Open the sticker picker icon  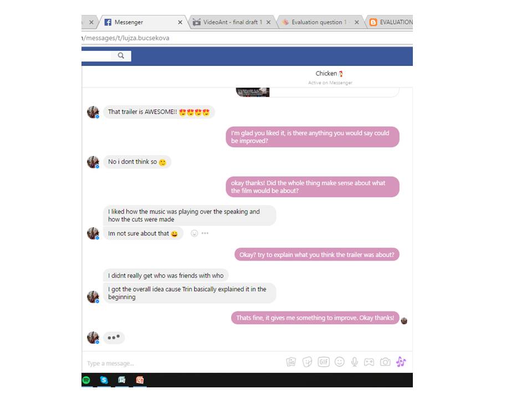[x=308, y=362]
